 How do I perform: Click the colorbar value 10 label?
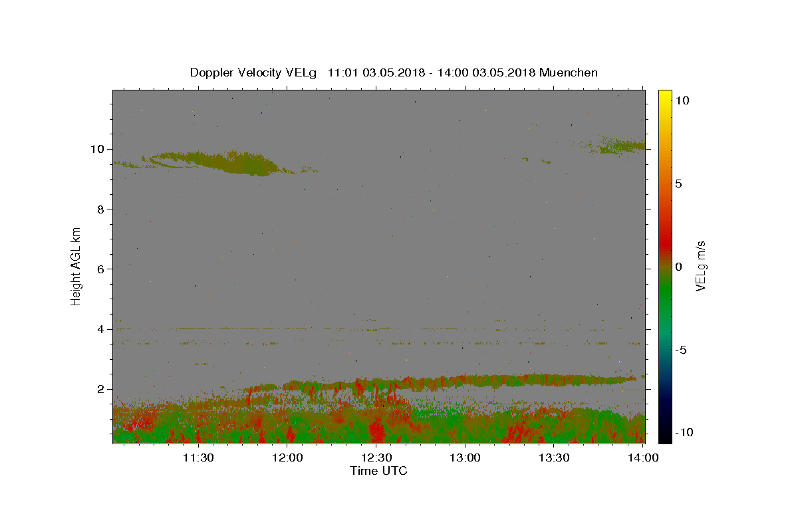pyautogui.click(x=681, y=100)
